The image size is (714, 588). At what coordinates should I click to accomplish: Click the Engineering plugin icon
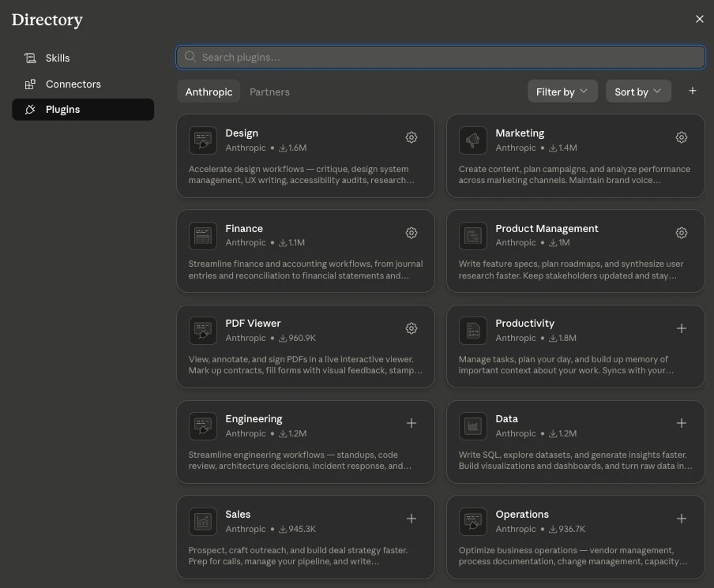click(203, 426)
